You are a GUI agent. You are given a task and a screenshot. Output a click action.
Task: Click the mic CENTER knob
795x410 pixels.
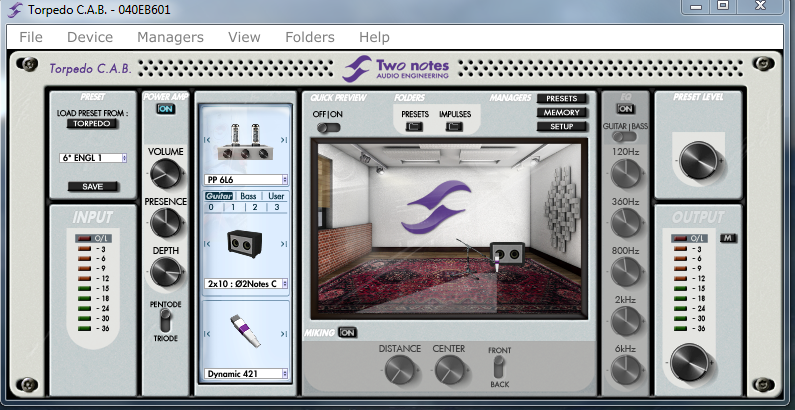[449, 369]
